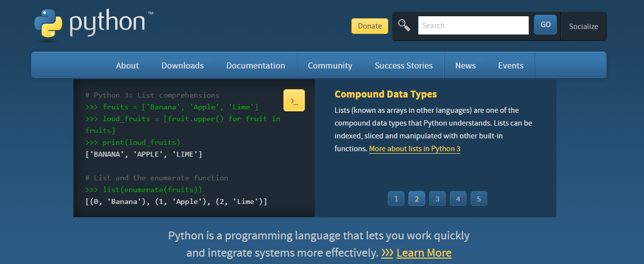Screen dimensions: 644x264
Task: Select slide 2 in the carousel
Action: click(x=417, y=199)
